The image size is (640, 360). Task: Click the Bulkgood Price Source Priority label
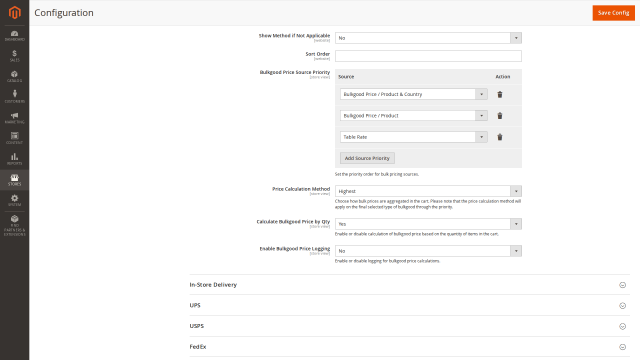tap(295, 72)
